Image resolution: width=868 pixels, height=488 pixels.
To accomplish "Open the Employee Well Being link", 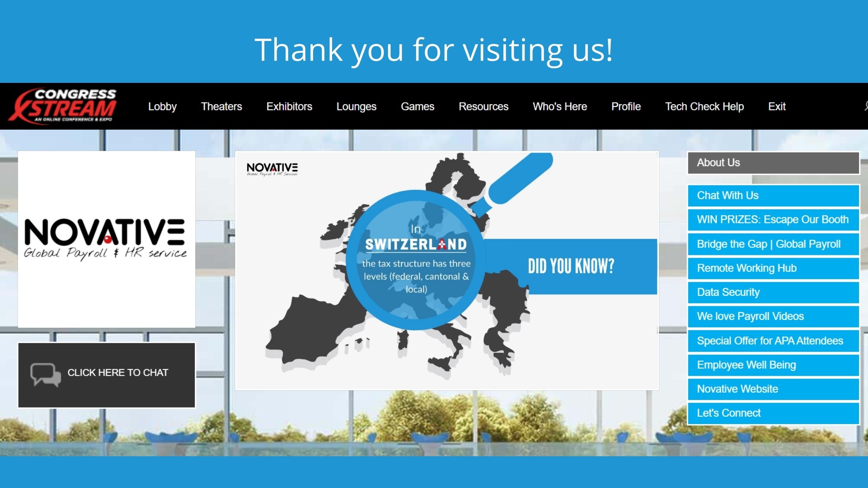I will click(x=773, y=365).
